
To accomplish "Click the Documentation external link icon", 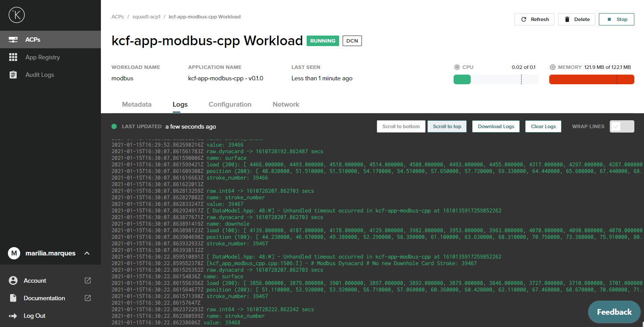I will click(x=88, y=298).
